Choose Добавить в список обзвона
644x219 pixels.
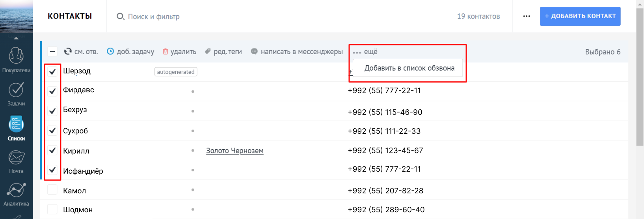click(x=409, y=68)
